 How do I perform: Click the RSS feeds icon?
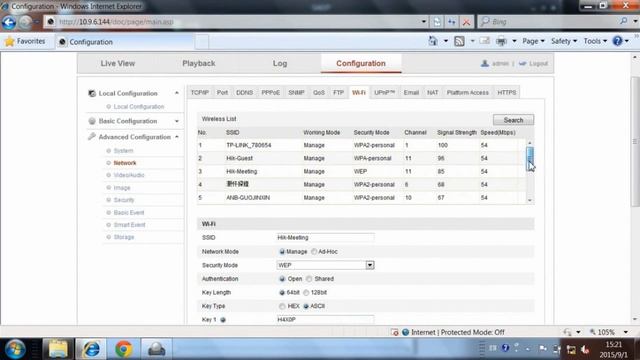tap(459, 41)
